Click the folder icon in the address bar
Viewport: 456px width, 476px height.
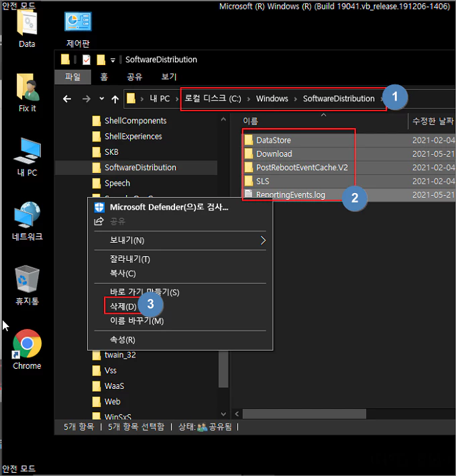click(131, 99)
